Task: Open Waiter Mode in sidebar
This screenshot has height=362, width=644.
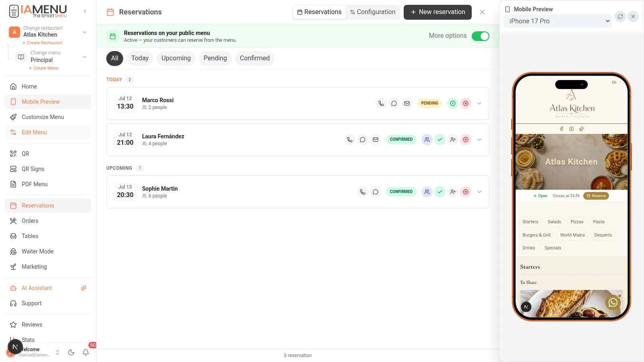Action: tap(48, 251)
